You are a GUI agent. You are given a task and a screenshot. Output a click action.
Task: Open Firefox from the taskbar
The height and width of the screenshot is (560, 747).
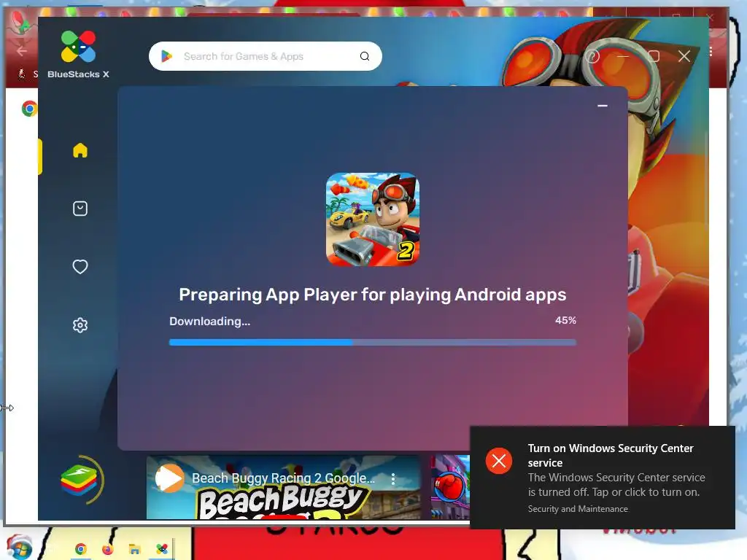108,550
